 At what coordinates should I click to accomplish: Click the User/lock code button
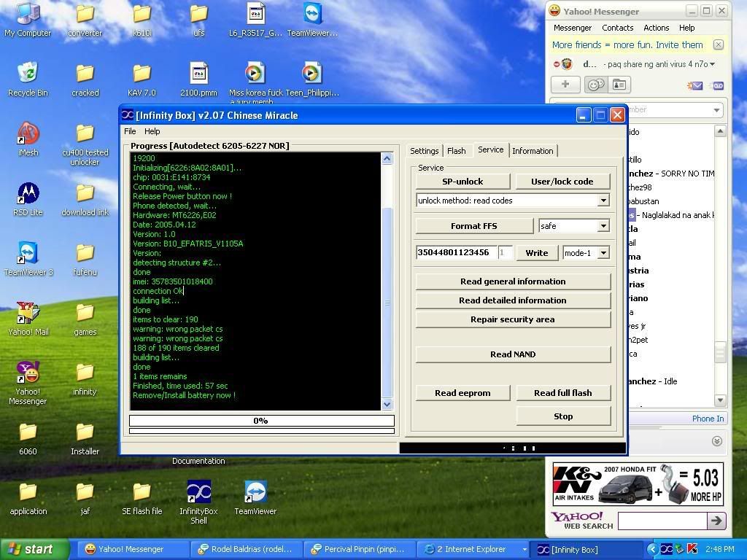pos(562,182)
